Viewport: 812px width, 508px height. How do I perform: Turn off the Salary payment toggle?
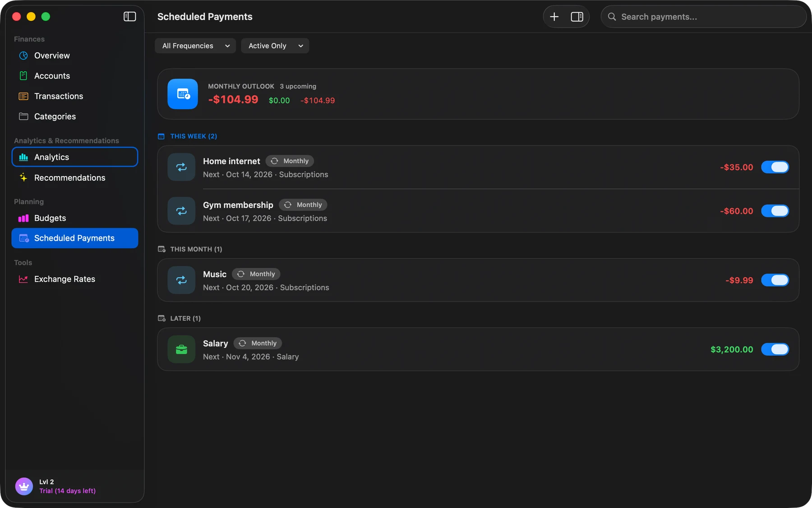pyautogui.click(x=775, y=349)
